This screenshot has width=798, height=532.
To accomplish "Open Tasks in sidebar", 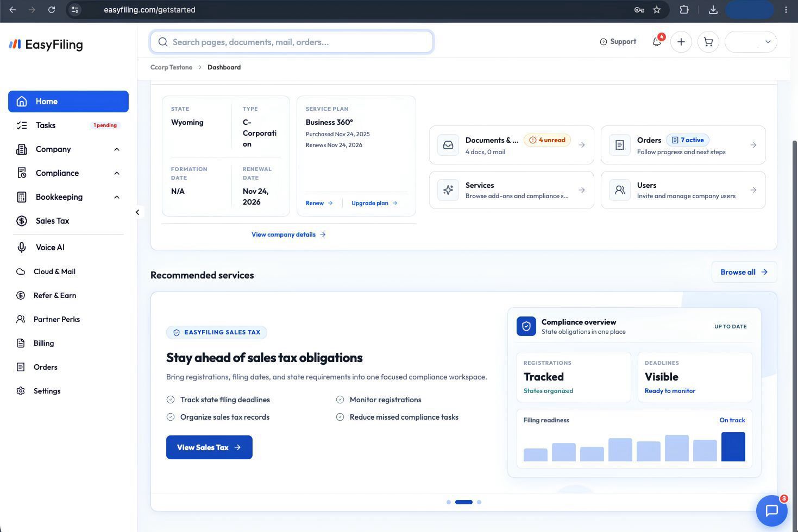I will (68, 125).
